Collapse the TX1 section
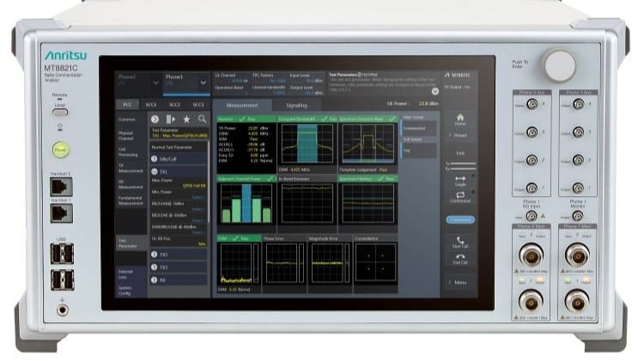This screenshot has height=361, width=644. (179, 171)
